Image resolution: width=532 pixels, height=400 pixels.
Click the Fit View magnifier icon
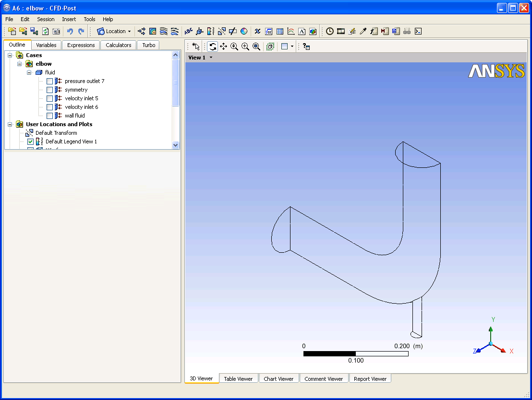256,47
